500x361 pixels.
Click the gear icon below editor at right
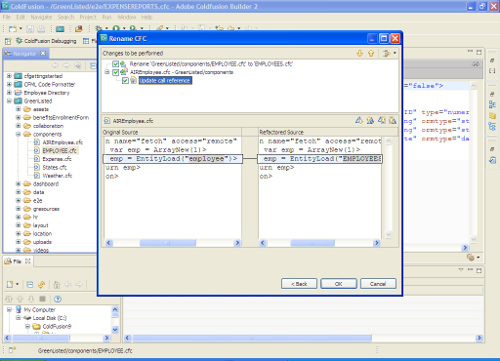click(471, 257)
